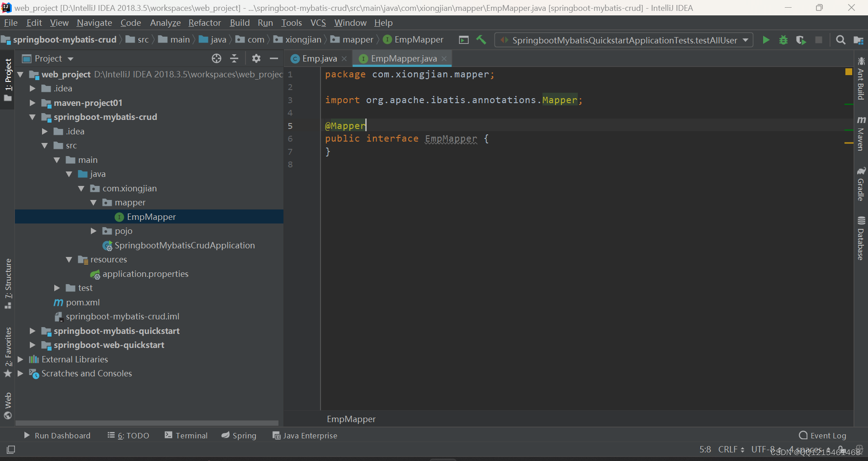Open the Gradle side panel
Image resolution: width=868 pixels, height=461 pixels.
861,184
